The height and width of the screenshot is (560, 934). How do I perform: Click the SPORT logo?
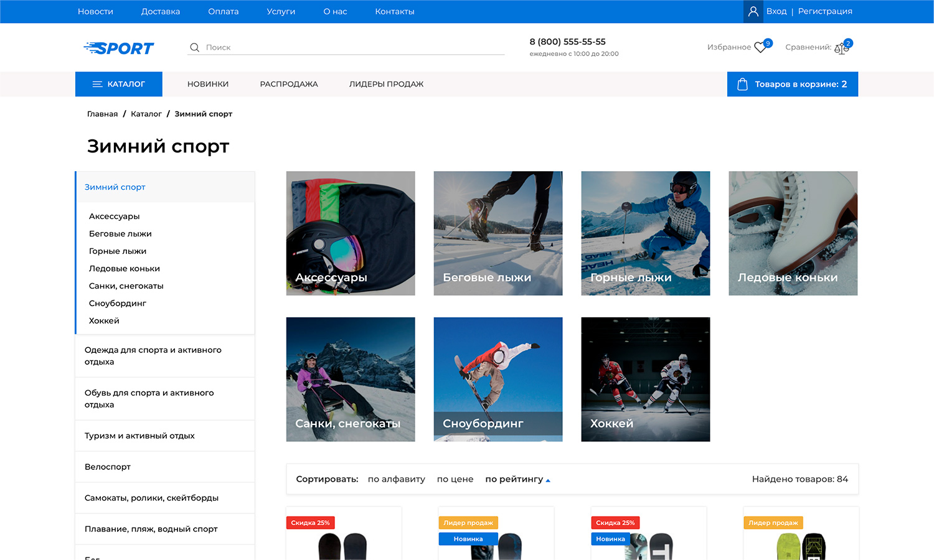coord(119,48)
